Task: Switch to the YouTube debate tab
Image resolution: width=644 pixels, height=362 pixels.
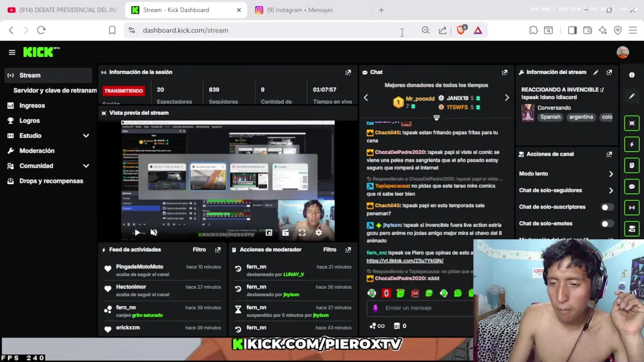Action: (x=62, y=10)
